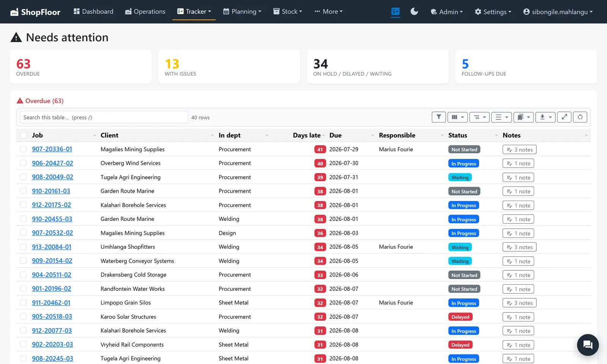Expand the table to fullscreen
Image resolution: width=607 pixels, height=364 pixels.
pos(564,117)
